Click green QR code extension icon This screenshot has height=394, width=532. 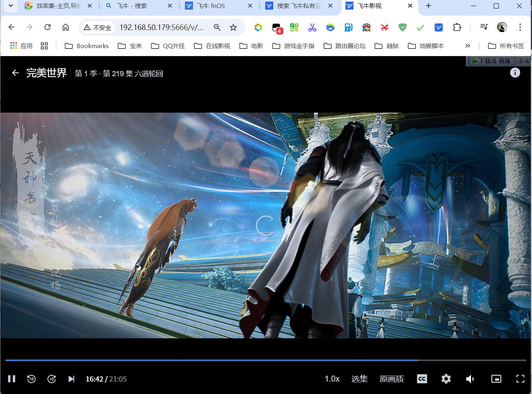(294, 27)
